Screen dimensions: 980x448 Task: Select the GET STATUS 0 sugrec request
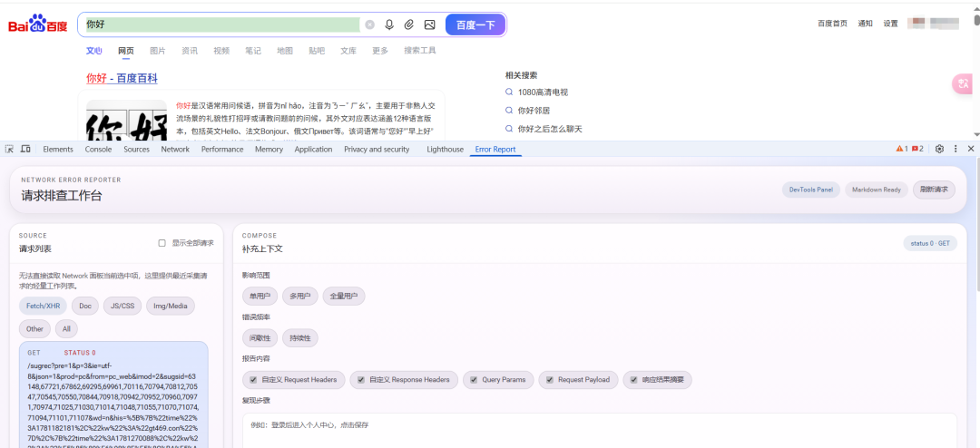(x=113, y=394)
